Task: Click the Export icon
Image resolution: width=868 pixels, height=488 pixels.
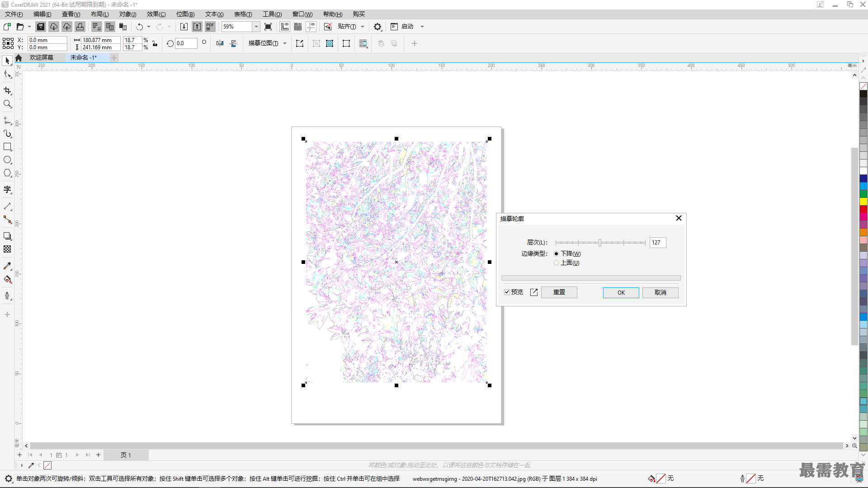Action: click(x=197, y=27)
